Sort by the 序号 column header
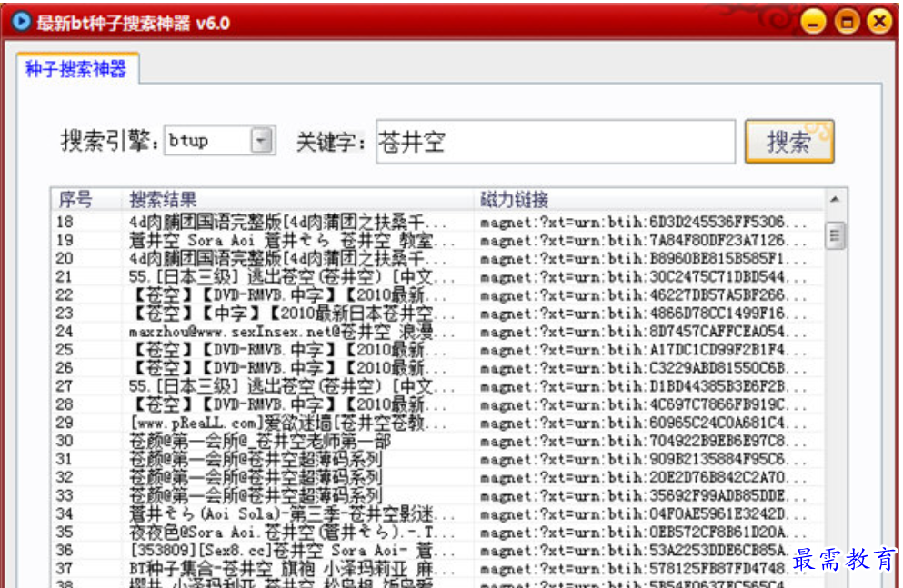Image resolution: width=903 pixels, height=588 pixels. pos(85,200)
